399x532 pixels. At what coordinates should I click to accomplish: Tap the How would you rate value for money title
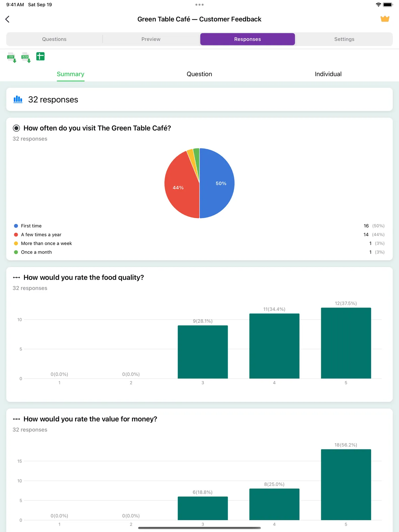click(90, 419)
